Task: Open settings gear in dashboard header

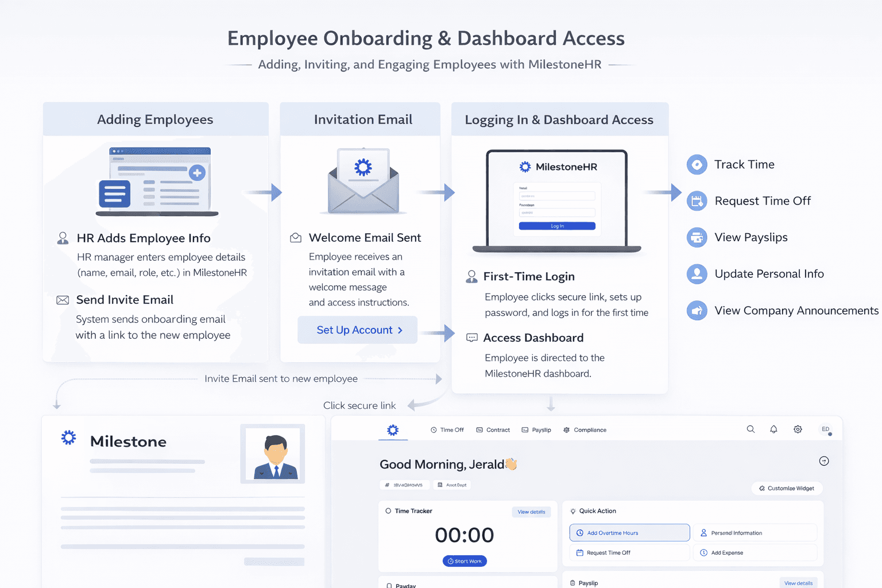Action: point(798,429)
